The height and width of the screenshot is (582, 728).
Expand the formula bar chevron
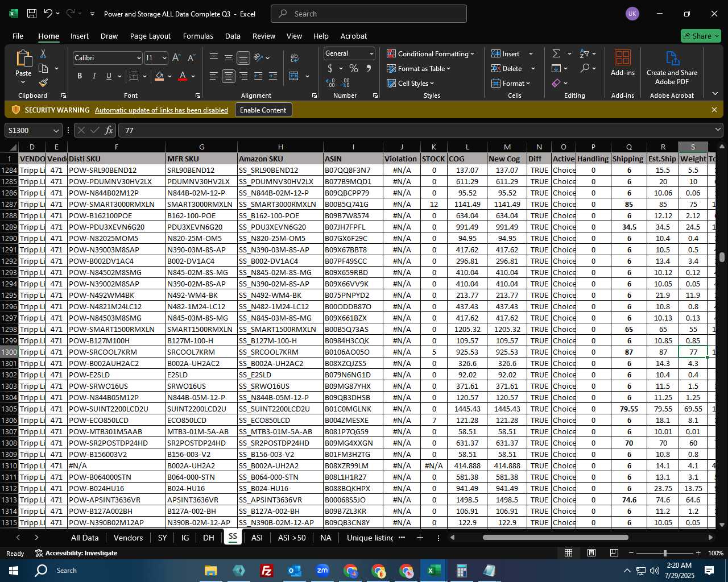(x=718, y=130)
